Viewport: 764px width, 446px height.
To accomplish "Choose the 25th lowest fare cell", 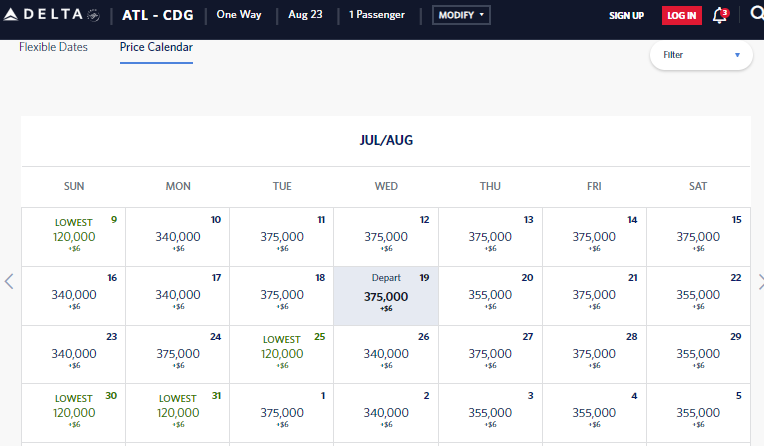I will pyautogui.click(x=282, y=354).
